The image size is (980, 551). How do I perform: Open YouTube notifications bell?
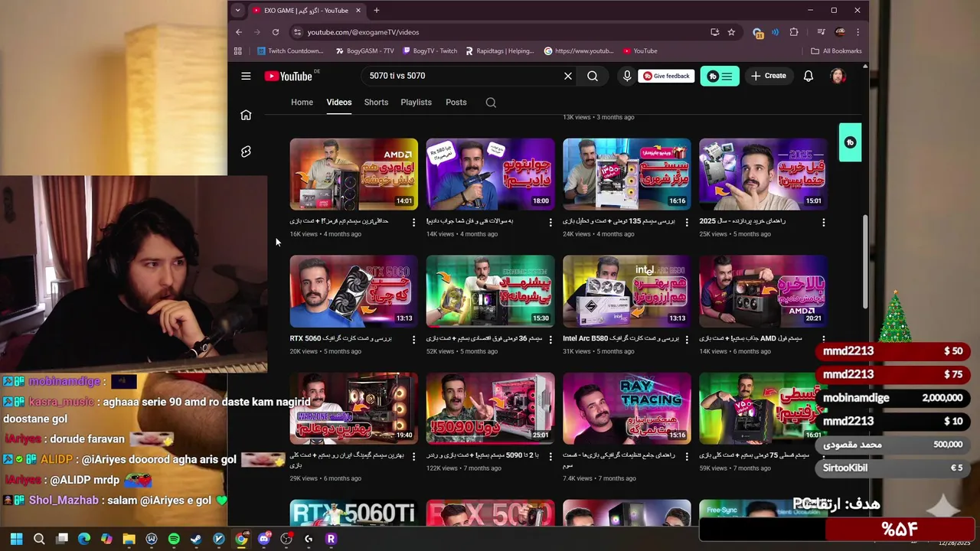[x=808, y=76]
